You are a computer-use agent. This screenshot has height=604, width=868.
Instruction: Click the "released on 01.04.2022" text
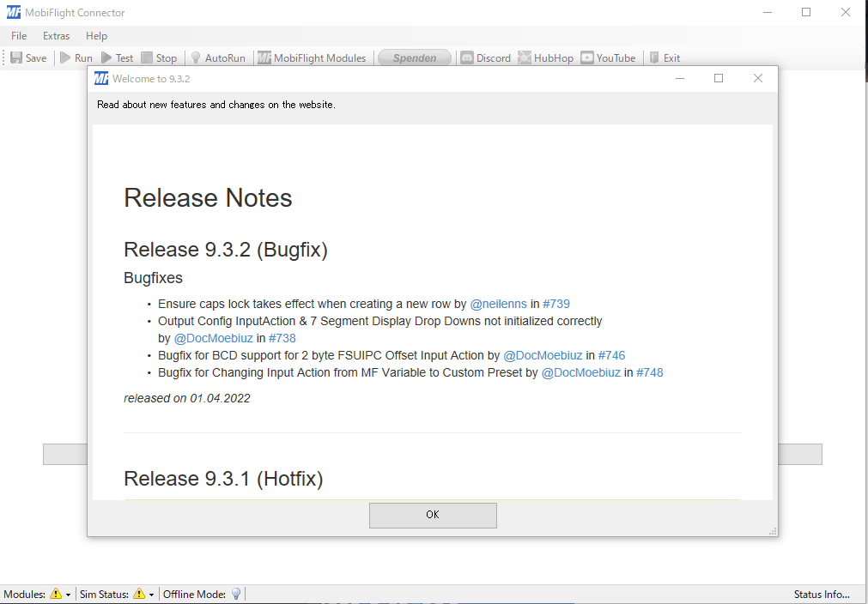(x=187, y=398)
